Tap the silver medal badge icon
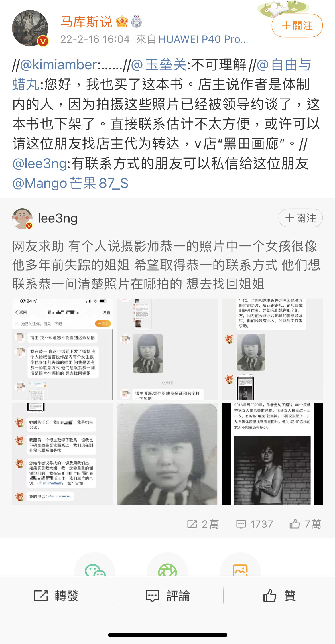The image size is (335, 644). (x=136, y=22)
